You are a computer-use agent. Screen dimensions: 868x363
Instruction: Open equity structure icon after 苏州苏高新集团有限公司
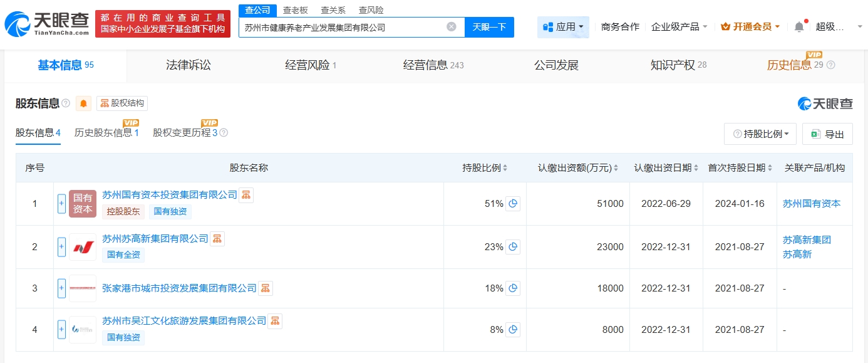tap(217, 239)
